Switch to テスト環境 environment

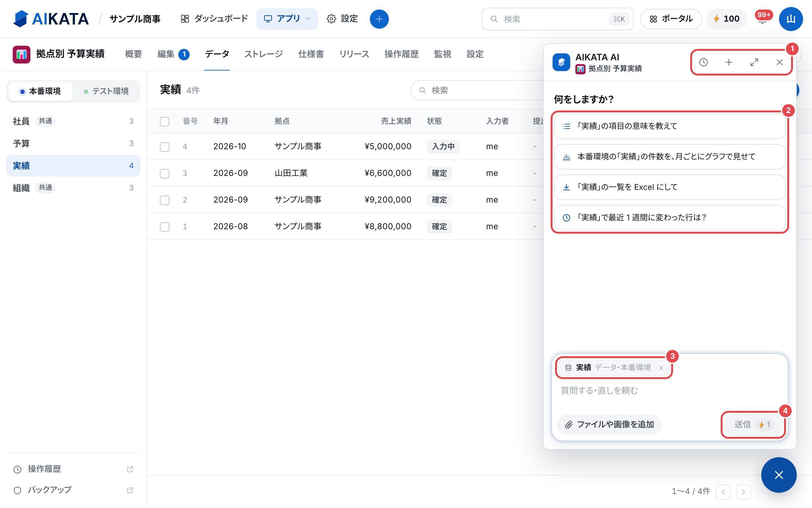click(x=106, y=91)
